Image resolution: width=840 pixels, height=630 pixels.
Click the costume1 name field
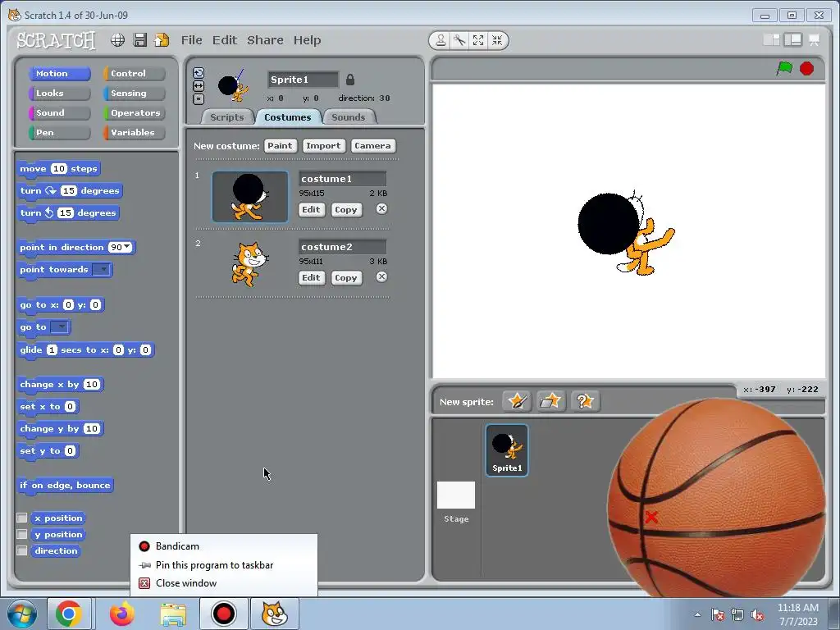point(342,178)
